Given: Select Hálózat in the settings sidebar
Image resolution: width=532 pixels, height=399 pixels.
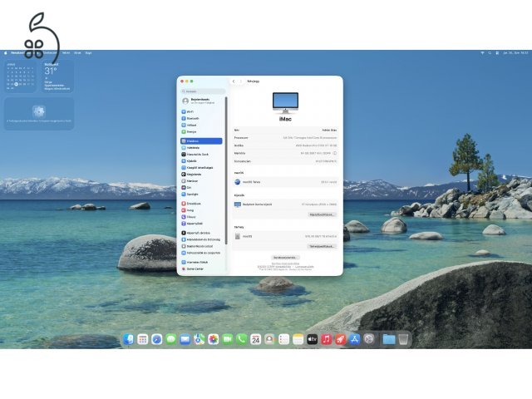Looking at the screenshot, I should [x=201, y=125].
